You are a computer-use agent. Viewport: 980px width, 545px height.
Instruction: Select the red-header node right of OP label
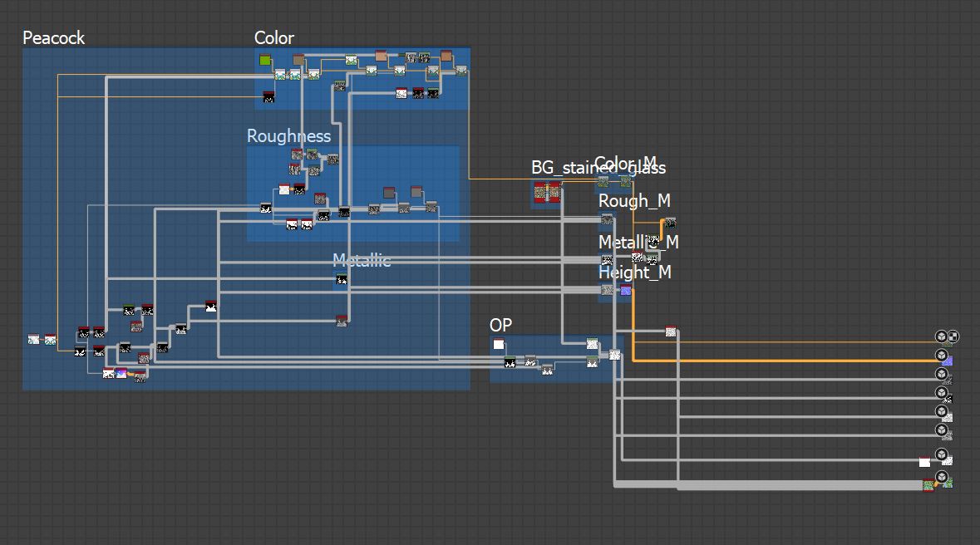671,331
